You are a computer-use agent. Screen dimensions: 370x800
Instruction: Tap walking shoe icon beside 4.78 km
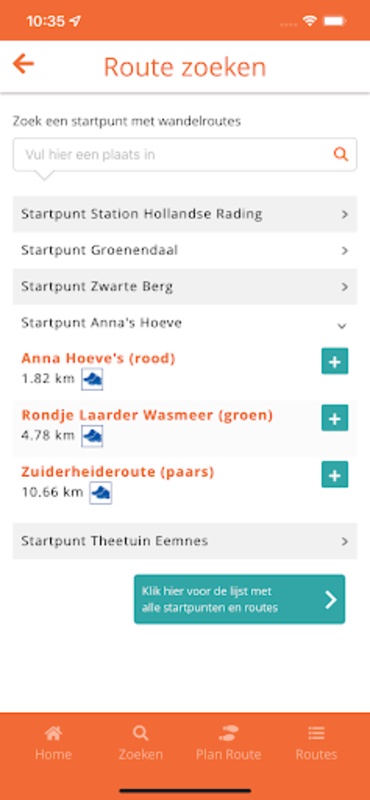92,436
